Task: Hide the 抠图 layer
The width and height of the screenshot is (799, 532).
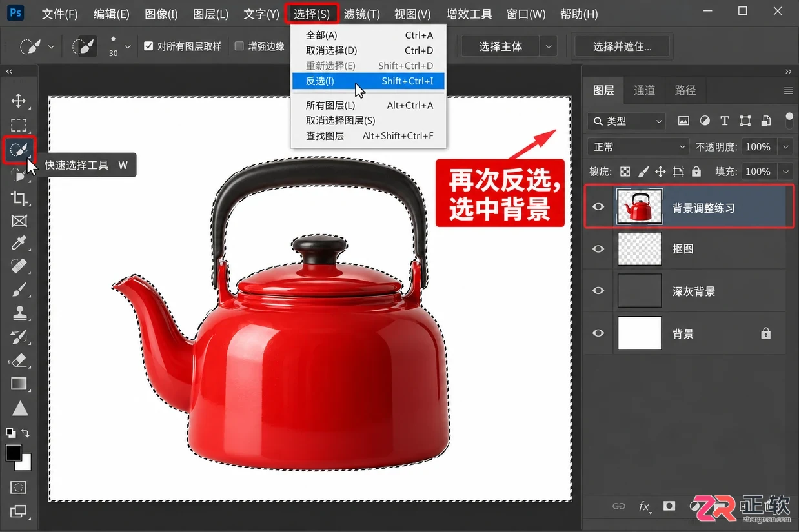Action: (599, 248)
